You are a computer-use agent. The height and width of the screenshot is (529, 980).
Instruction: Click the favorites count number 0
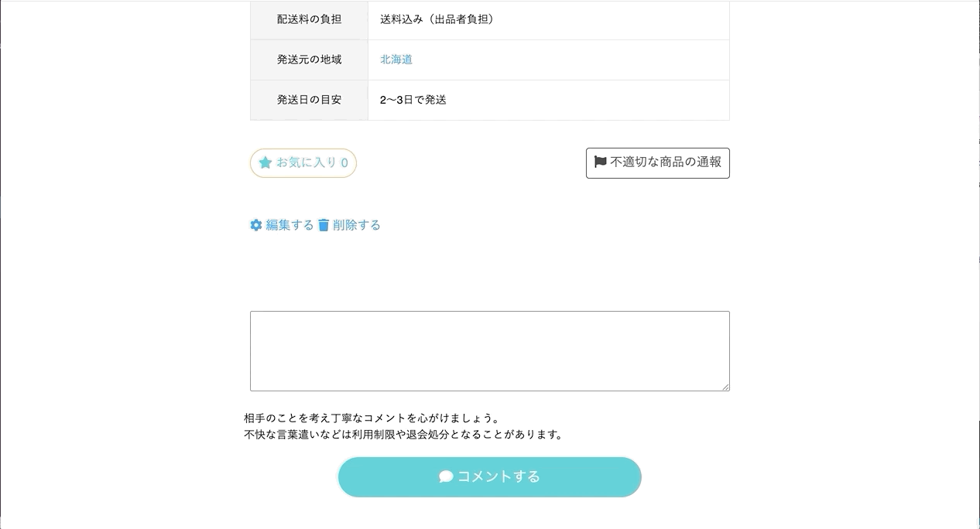coord(344,163)
